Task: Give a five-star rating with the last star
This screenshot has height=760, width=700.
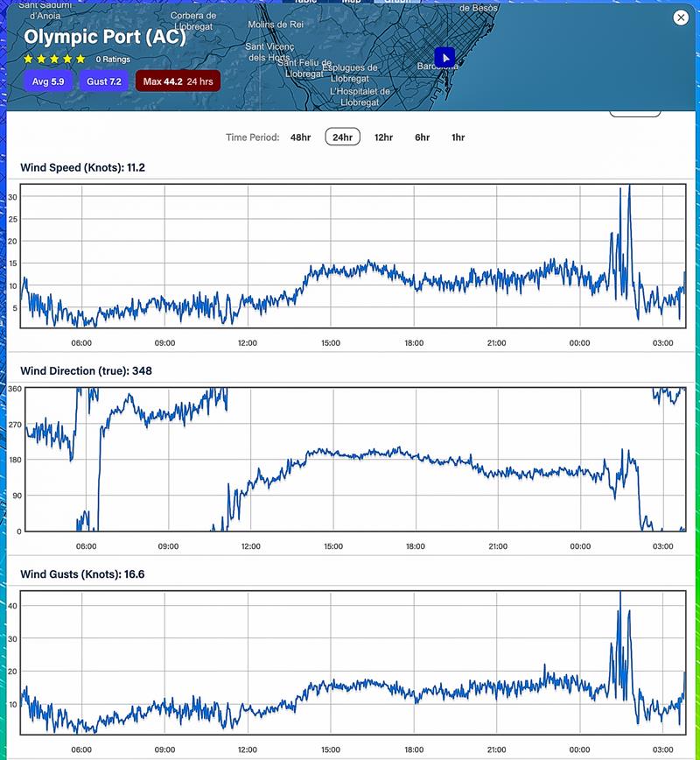Action: 80,60
